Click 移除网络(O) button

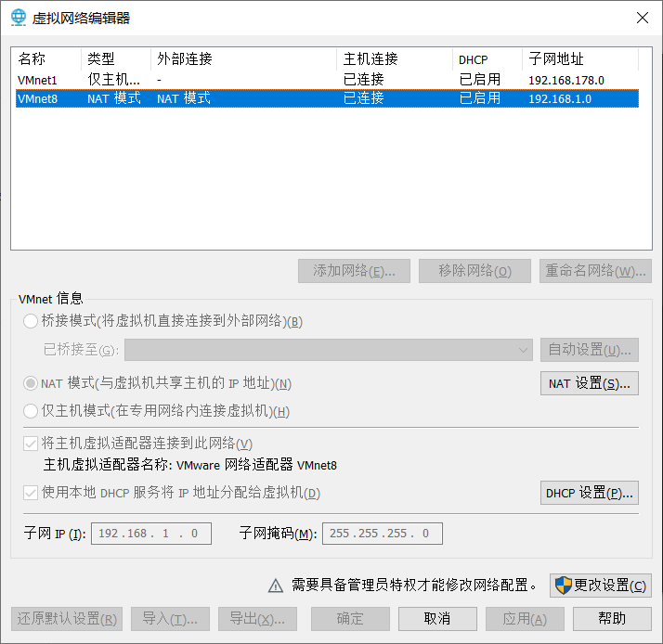point(474,271)
